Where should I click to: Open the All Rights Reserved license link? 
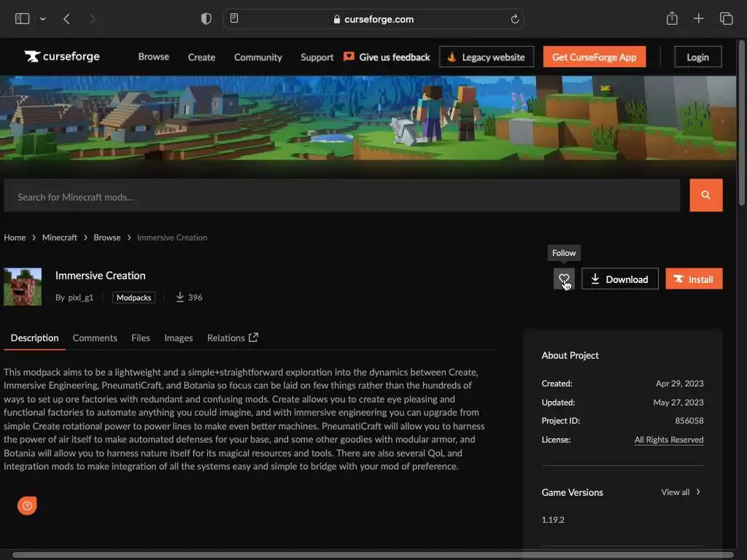tap(669, 440)
